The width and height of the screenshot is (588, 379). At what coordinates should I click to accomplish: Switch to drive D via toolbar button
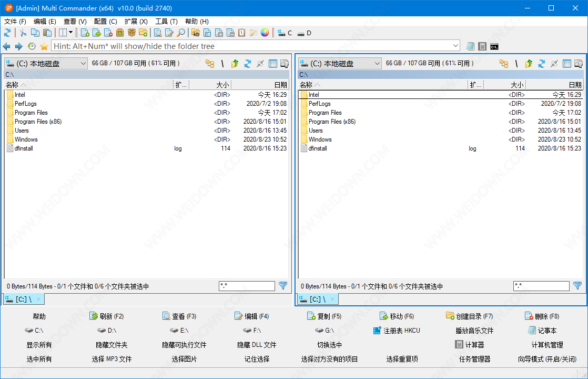[x=304, y=33]
